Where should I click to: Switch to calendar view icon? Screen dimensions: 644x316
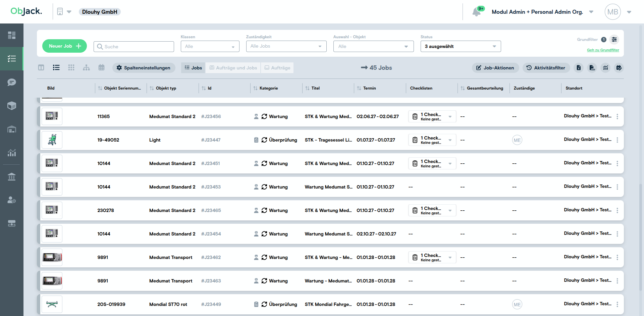[x=101, y=68]
